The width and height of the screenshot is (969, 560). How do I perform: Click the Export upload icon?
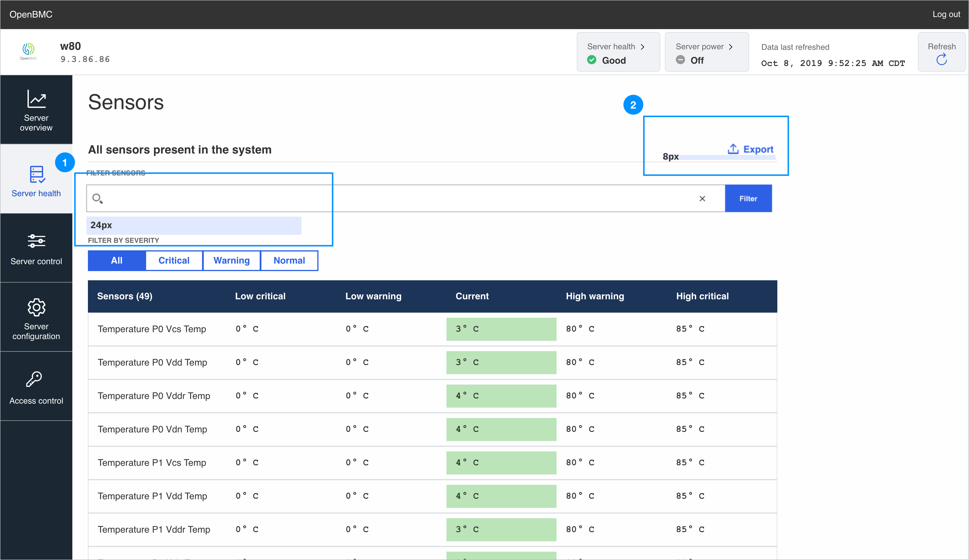733,149
